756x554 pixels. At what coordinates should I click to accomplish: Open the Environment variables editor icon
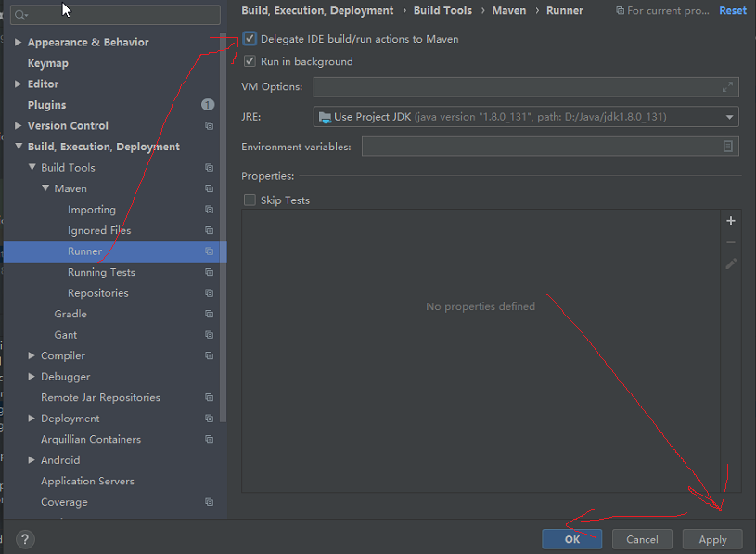(728, 147)
